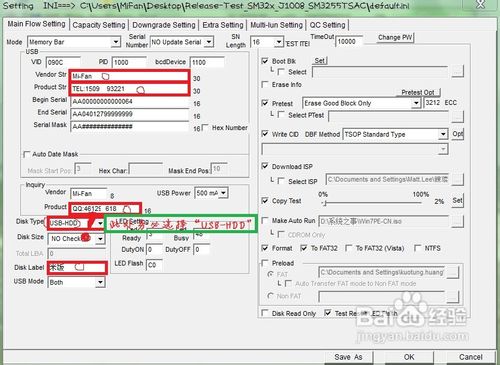This screenshot has height=365, width=500.
Task: Click the Inquiry Vendor input field
Action: [88, 194]
